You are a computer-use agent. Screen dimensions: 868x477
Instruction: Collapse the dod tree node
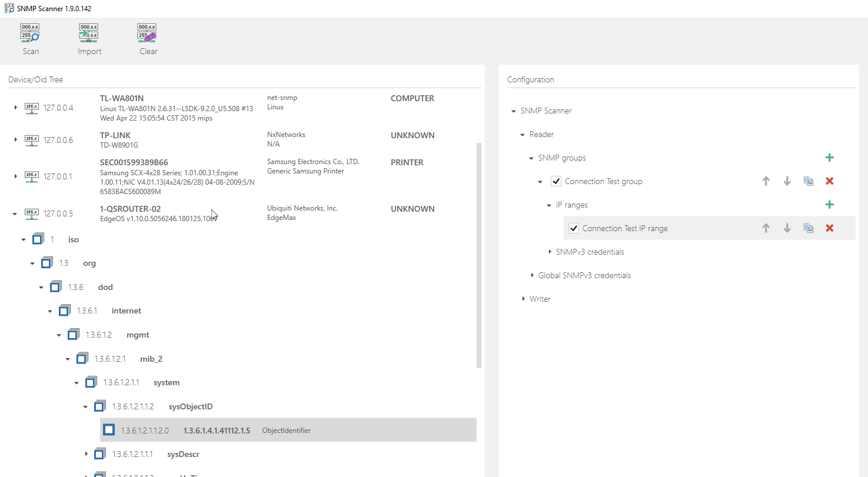click(x=41, y=288)
